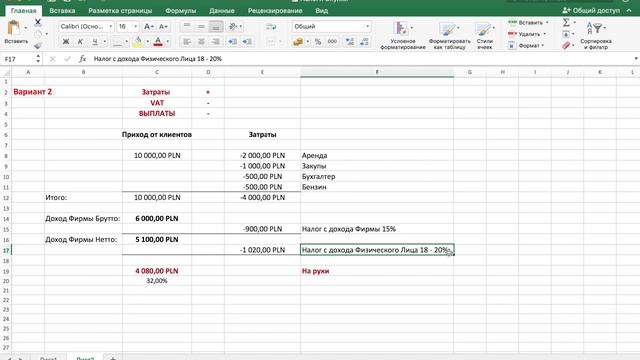
Task: Click Общий доступ share button
Action: 591,11
